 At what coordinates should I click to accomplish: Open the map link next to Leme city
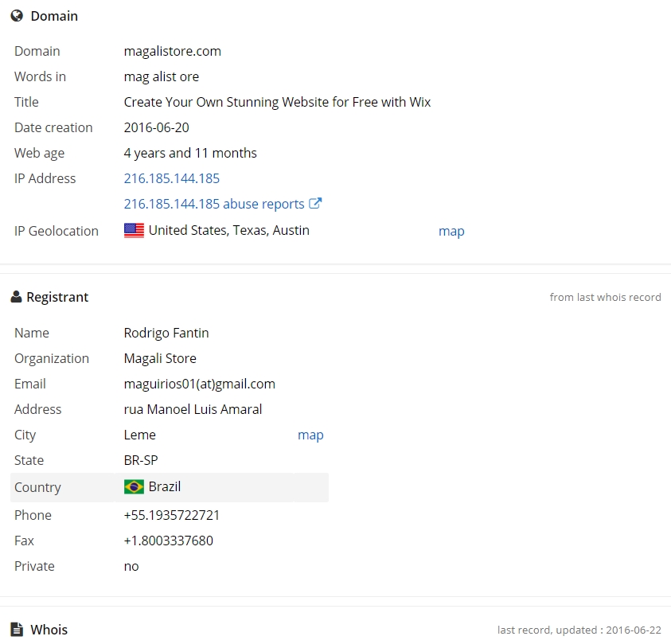pyautogui.click(x=310, y=435)
